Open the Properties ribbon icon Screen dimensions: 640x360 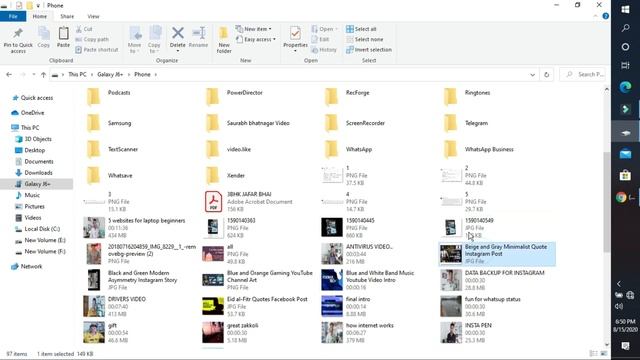[295, 33]
